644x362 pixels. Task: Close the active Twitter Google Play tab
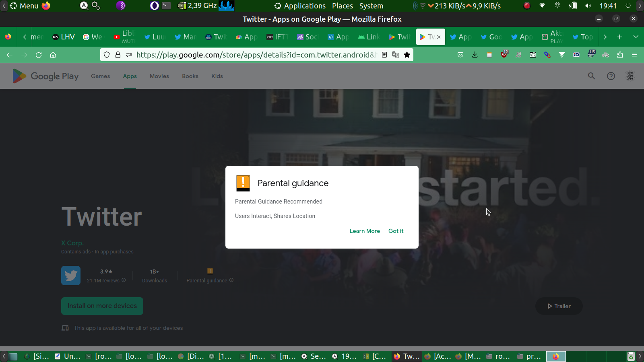click(439, 37)
